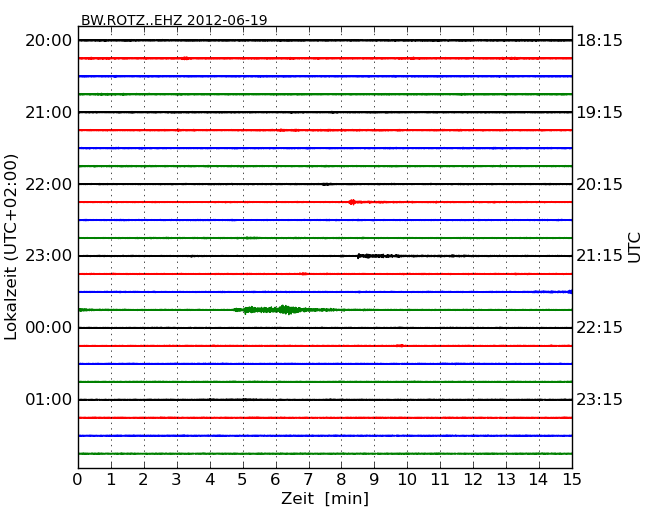Viewport: 650px width, 520px height.
Task: Click the Zeit [min] axis label
Action: coord(325,498)
